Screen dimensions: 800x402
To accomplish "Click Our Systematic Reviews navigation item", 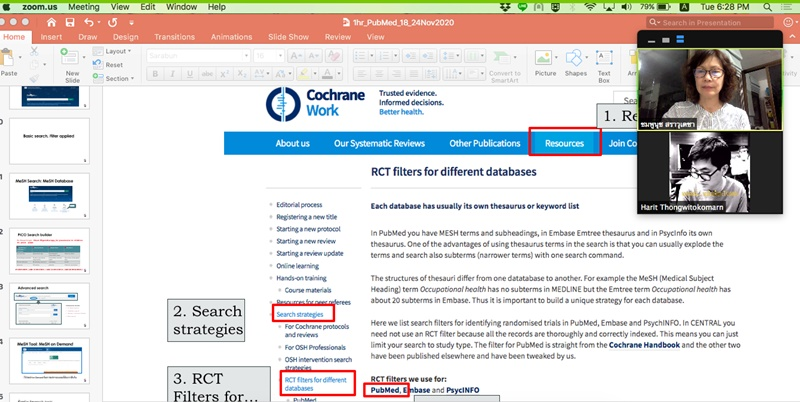I will pyautogui.click(x=379, y=143).
